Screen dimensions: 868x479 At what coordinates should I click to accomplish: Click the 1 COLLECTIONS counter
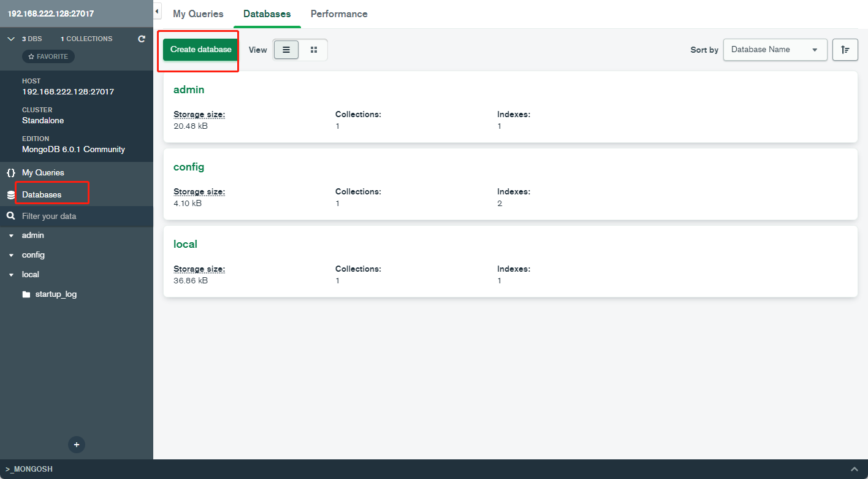point(86,39)
